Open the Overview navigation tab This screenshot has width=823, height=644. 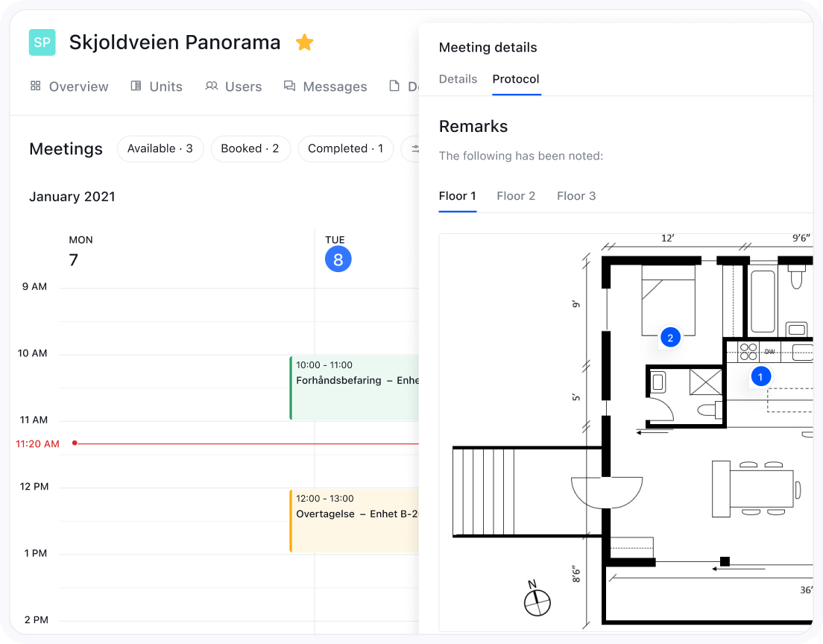69,86
